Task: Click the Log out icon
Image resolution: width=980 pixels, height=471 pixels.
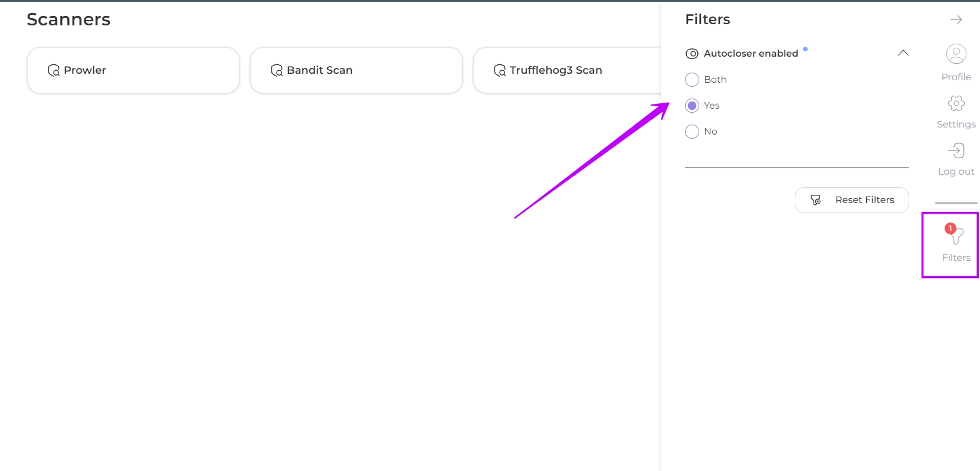Action: 956,151
